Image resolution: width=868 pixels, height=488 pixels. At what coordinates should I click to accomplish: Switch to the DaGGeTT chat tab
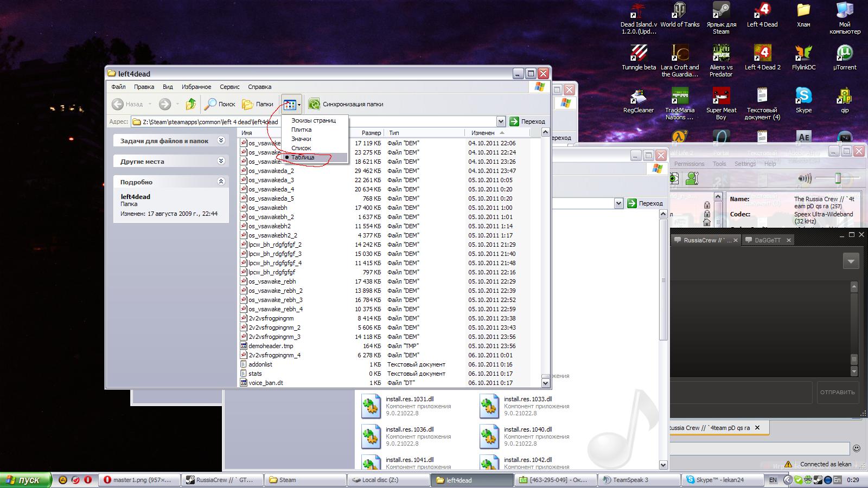pos(767,240)
